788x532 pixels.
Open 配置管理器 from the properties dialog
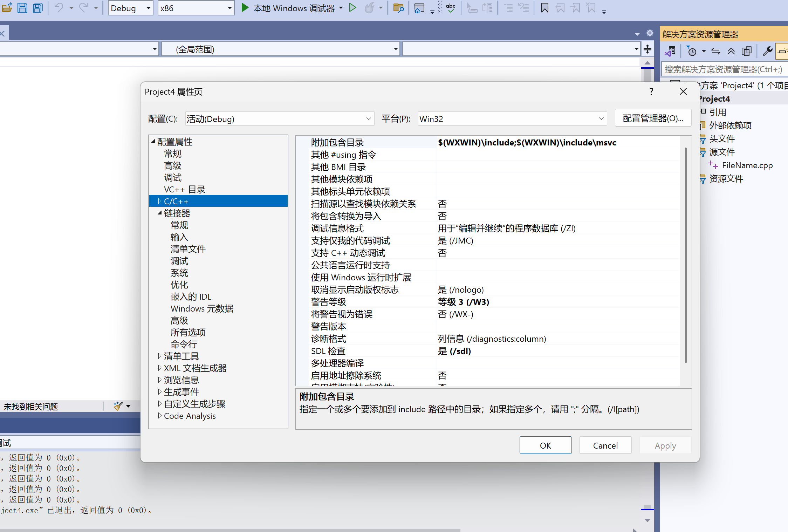click(x=653, y=118)
